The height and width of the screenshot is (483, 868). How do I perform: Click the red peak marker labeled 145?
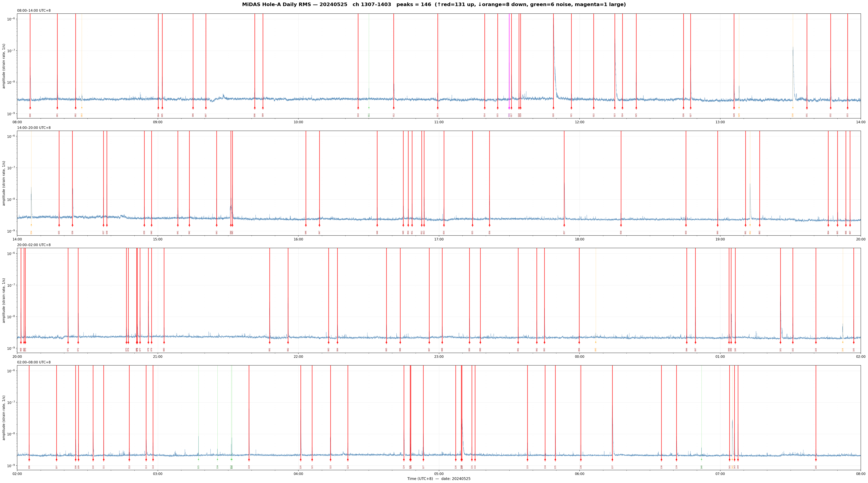pos(816,459)
